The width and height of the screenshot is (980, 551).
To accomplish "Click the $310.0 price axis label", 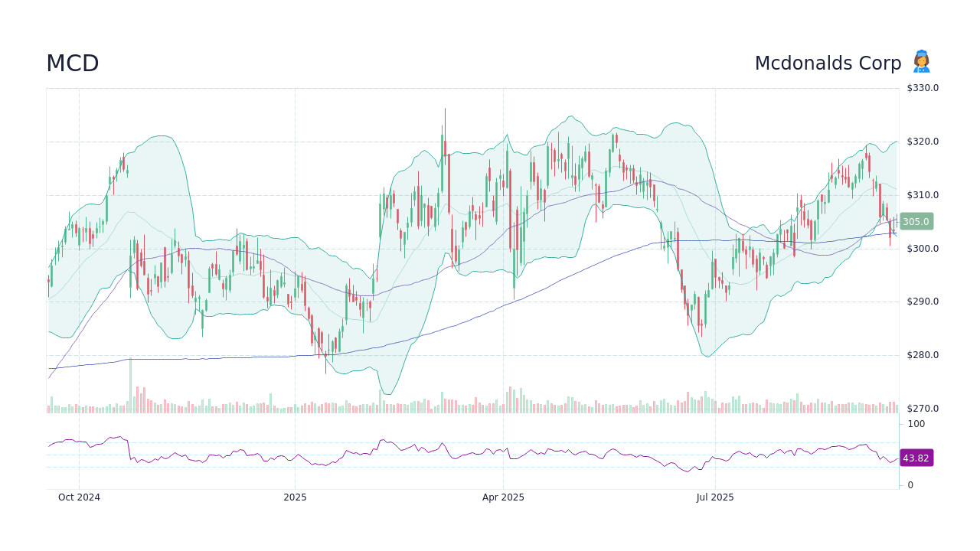I will coord(923,195).
